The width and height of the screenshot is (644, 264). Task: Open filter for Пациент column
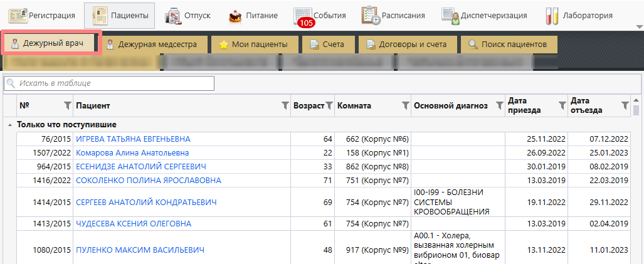[x=285, y=106]
